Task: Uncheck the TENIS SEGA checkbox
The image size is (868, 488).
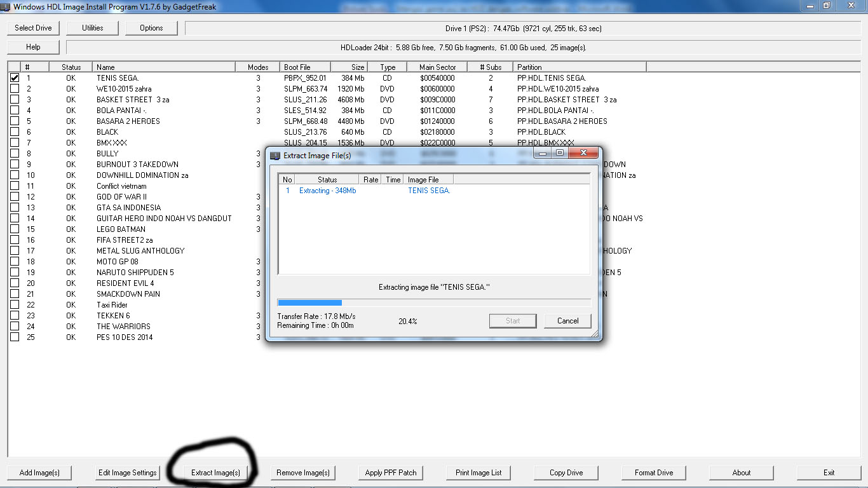Action: coord(15,78)
